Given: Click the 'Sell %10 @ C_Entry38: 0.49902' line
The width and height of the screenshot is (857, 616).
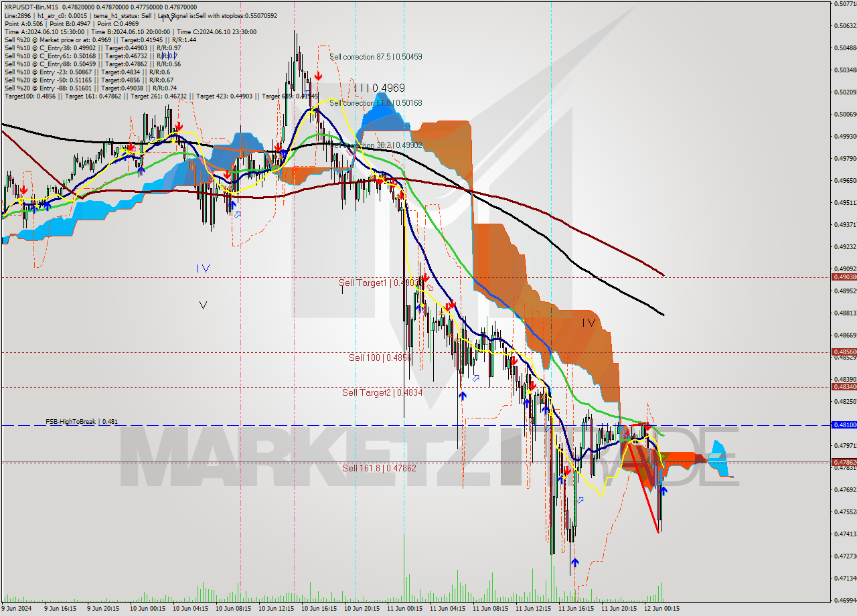Looking at the screenshot, I should [x=92, y=48].
